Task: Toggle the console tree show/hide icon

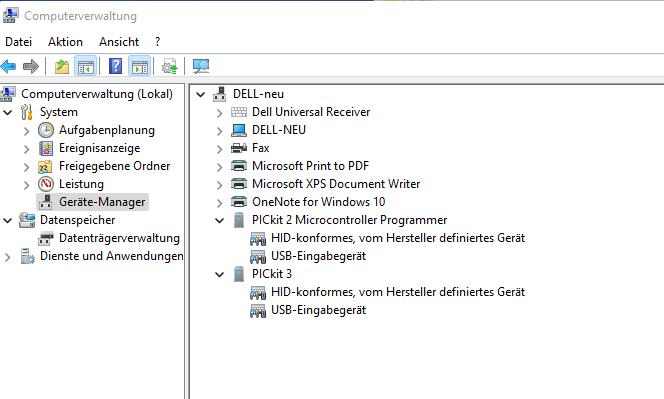Action: (x=86, y=66)
